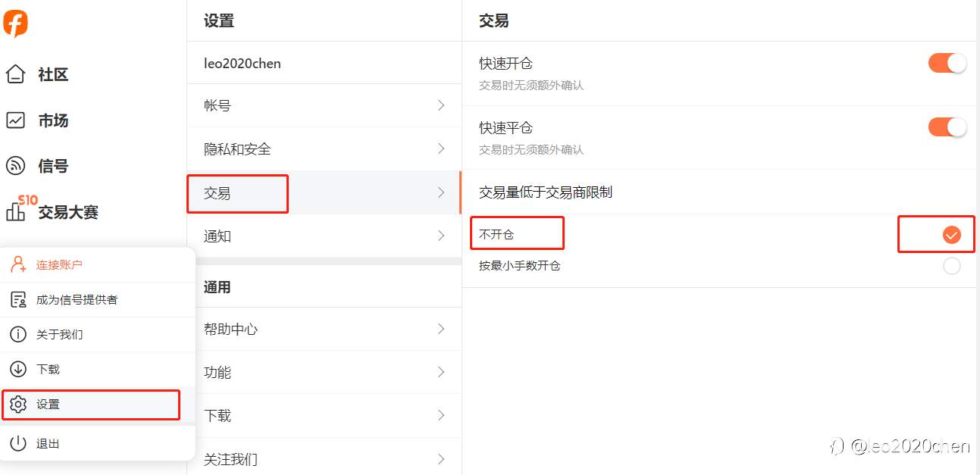Click 成为信号提供者 in the popup menu
980x475 pixels.
[77, 300]
